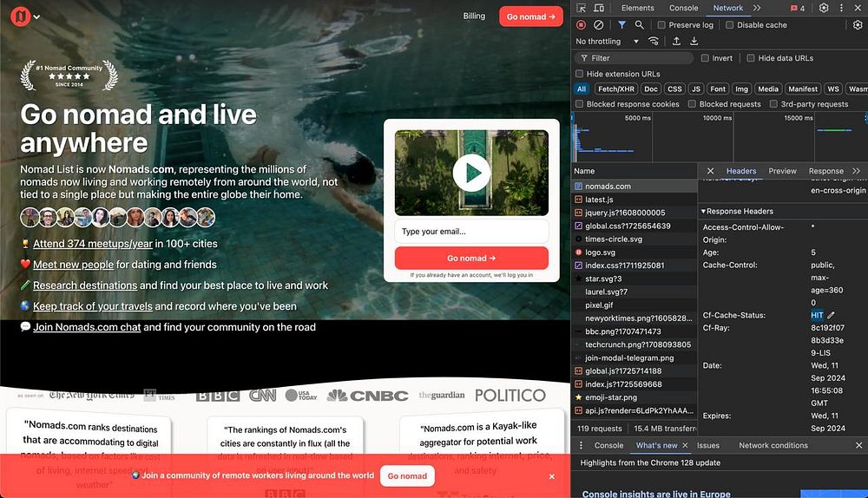The width and height of the screenshot is (868, 498).
Task: Stop recording network log
Action: pyautogui.click(x=581, y=25)
